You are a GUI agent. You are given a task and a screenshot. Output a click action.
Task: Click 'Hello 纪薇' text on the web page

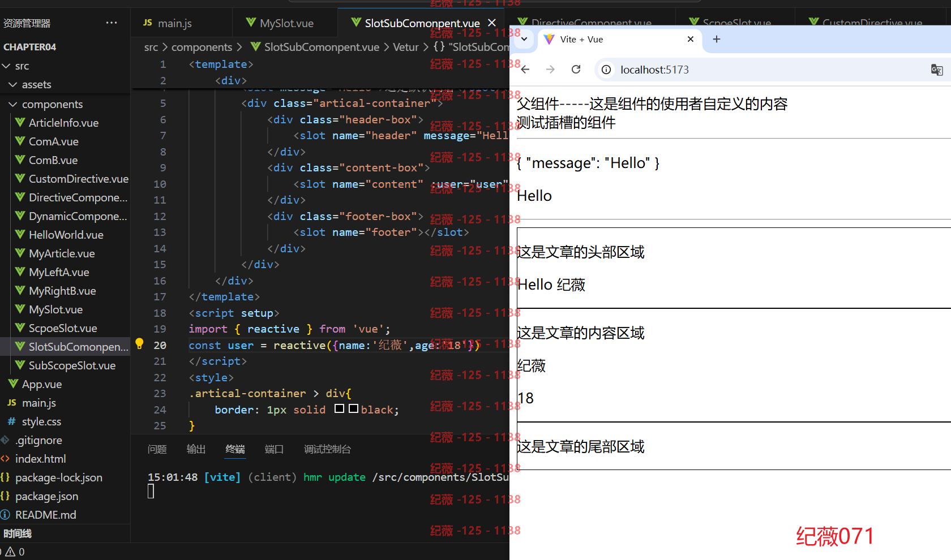pyautogui.click(x=551, y=285)
